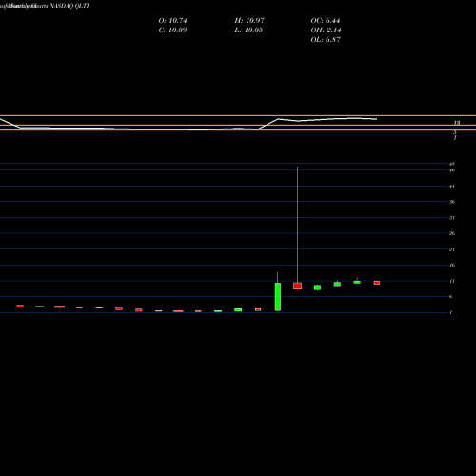Click the price axis label 31
This screenshot has height=476, width=476.
[x=452, y=218]
